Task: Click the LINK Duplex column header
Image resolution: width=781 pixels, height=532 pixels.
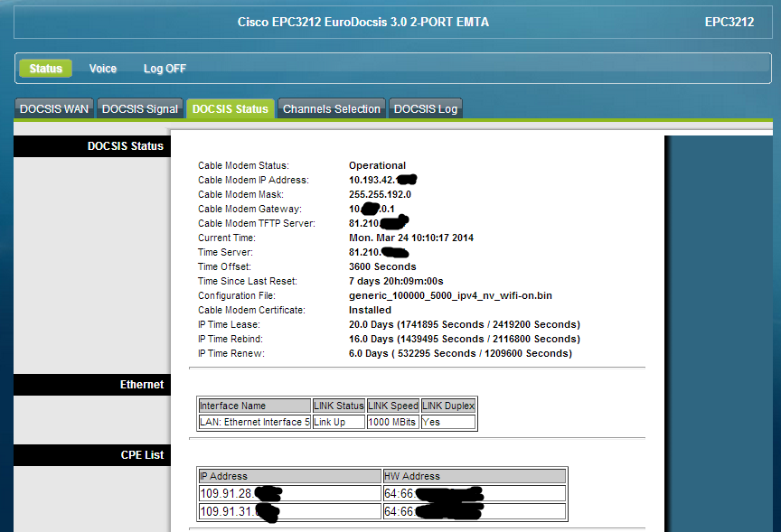Action: (448, 406)
